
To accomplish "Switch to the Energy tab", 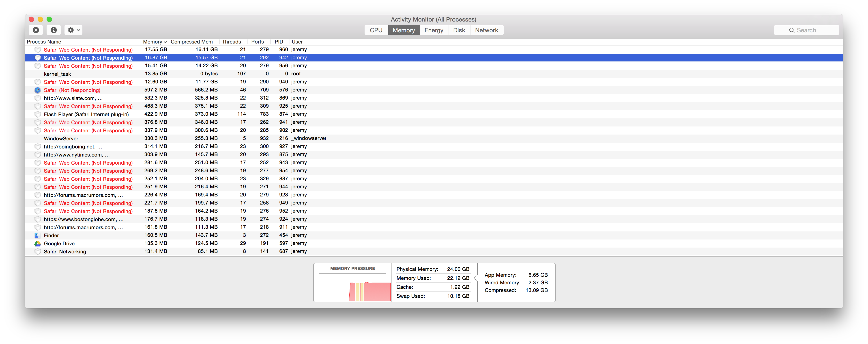I will coord(434,30).
